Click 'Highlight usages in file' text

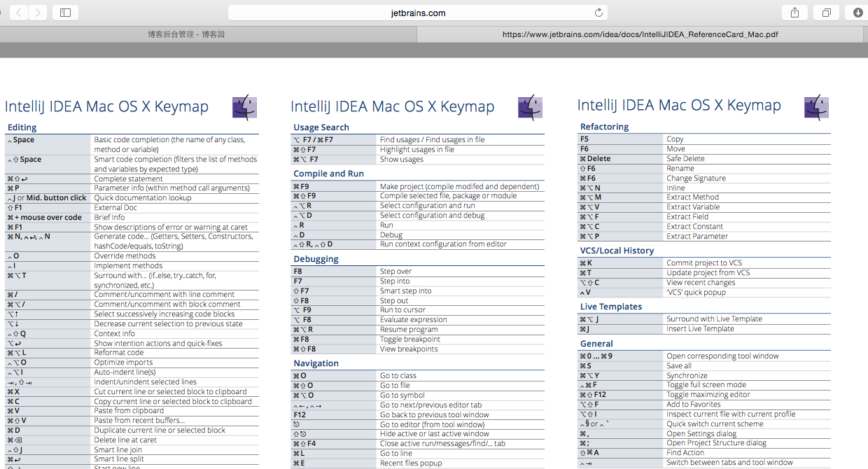tap(417, 150)
